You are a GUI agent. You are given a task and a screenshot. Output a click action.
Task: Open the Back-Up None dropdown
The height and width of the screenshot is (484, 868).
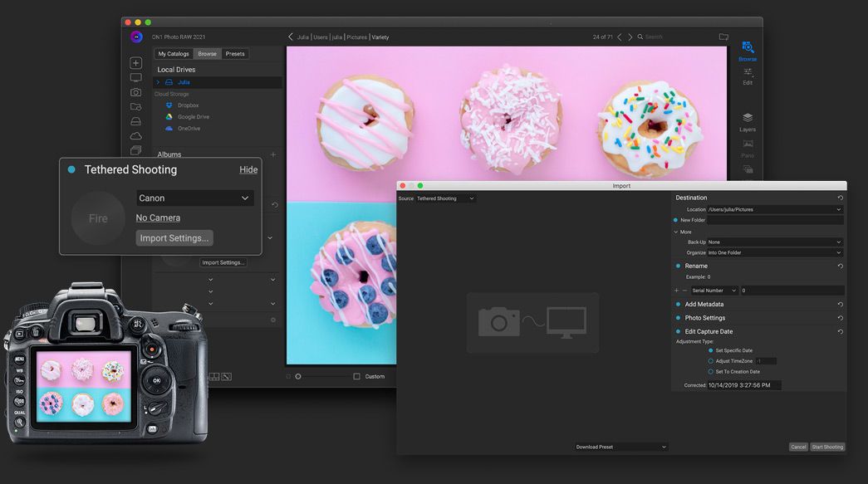coord(775,242)
